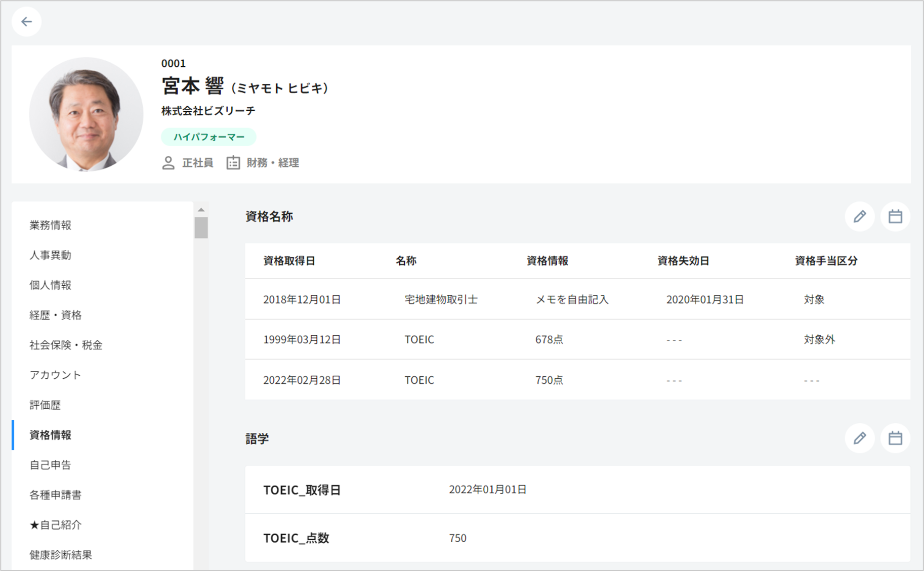Image resolution: width=924 pixels, height=571 pixels.
Task: Select the 宅地建物取引士 qualification row
Action: click(441, 299)
